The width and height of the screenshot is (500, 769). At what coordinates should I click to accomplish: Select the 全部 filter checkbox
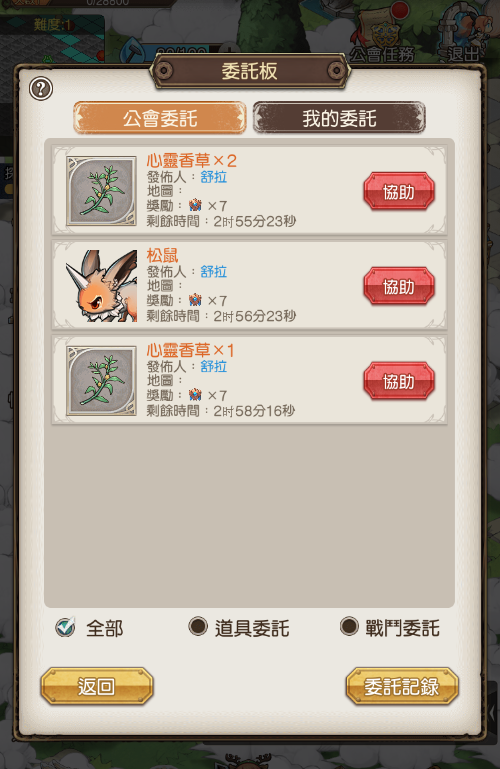65,626
